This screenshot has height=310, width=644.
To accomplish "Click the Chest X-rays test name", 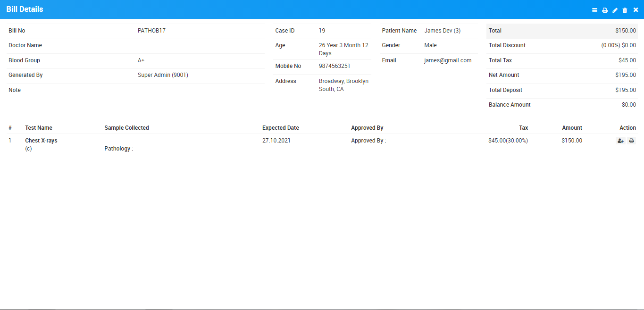I will (x=41, y=141).
